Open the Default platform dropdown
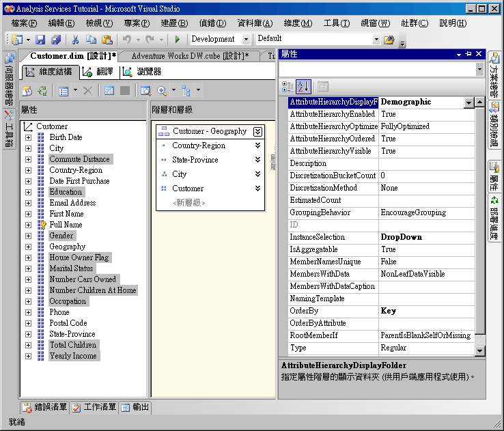 coord(376,39)
